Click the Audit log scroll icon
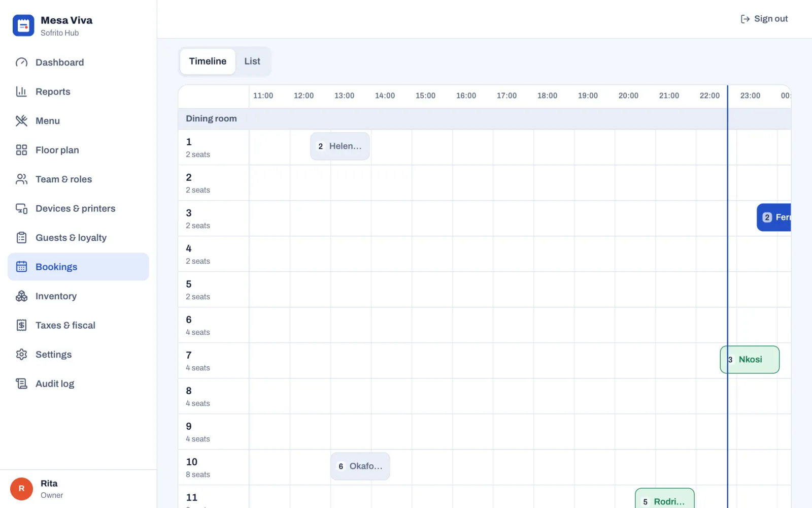The image size is (812, 508). click(x=21, y=384)
